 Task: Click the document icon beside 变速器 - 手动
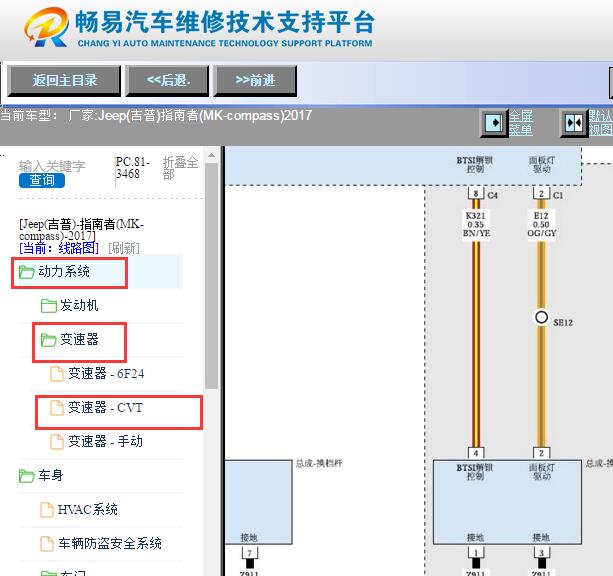coord(57,442)
